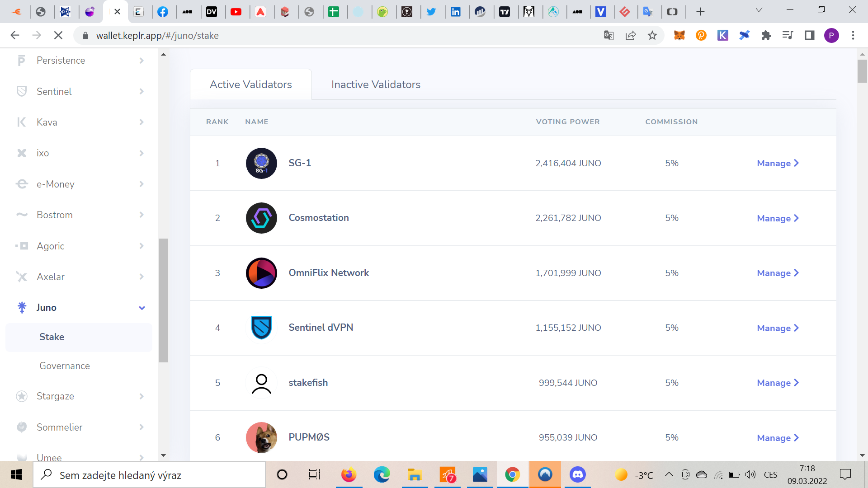
Task: Click the Cosmostation validator logo
Action: 261,218
